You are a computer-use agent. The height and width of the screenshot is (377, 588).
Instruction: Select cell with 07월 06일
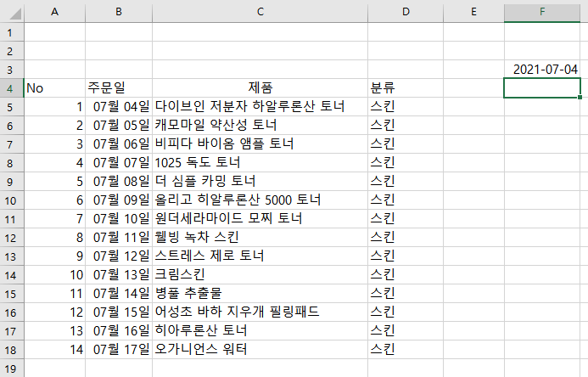pyautogui.click(x=119, y=144)
